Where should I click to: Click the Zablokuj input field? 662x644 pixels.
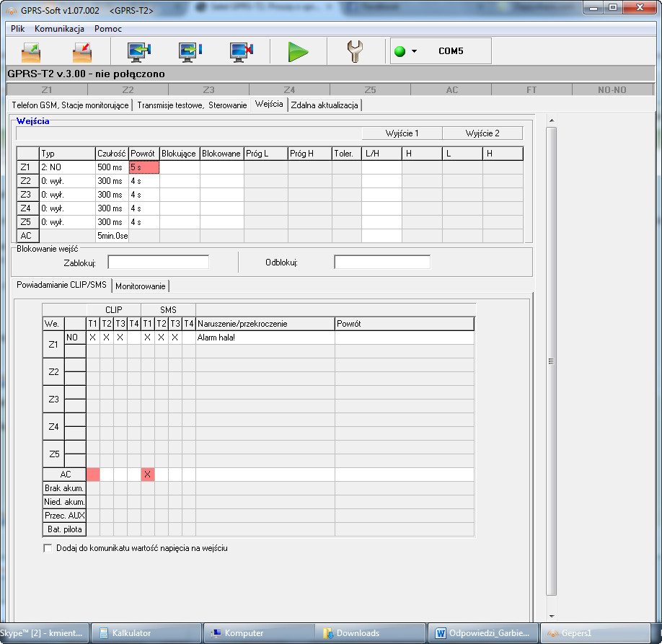pos(159,262)
